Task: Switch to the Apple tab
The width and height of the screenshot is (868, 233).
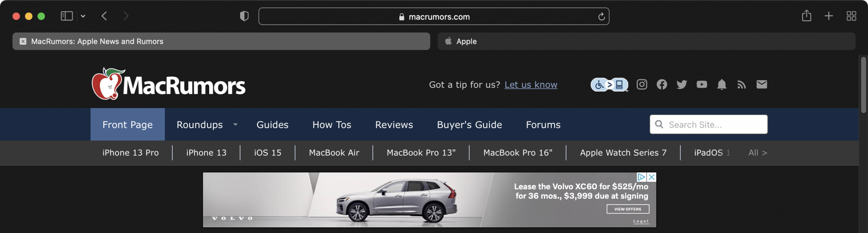Action: pos(646,41)
